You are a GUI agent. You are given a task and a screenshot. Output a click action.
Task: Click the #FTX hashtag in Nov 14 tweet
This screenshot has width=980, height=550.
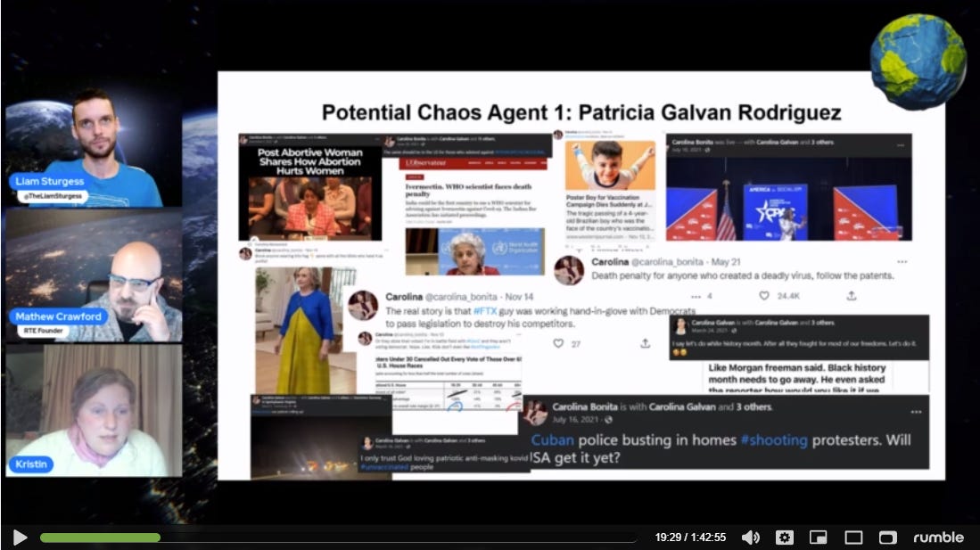click(485, 310)
